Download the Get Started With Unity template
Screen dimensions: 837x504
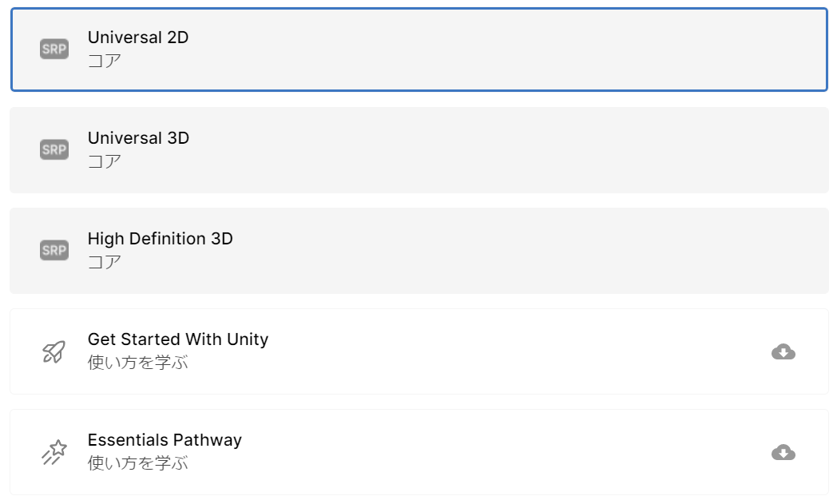point(783,351)
